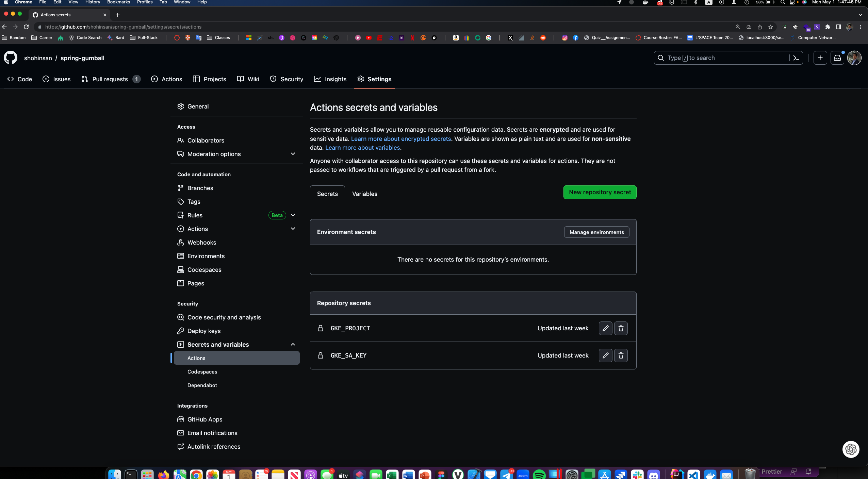Expand the Actions sidebar section under Code and automation
The image size is (868, 479).
(293, 229)
